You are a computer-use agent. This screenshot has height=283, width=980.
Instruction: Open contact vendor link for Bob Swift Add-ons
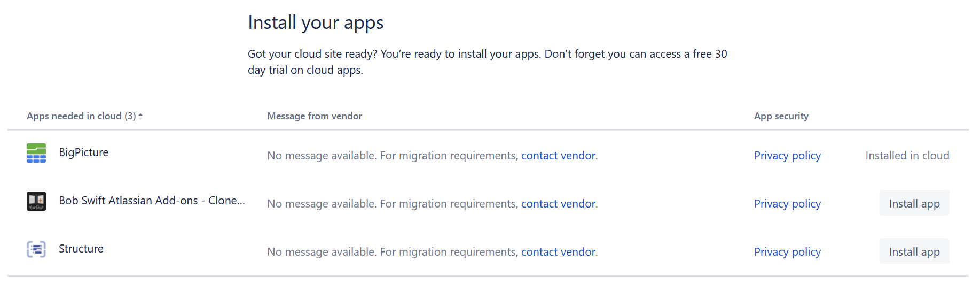click(x=558, y=204)
